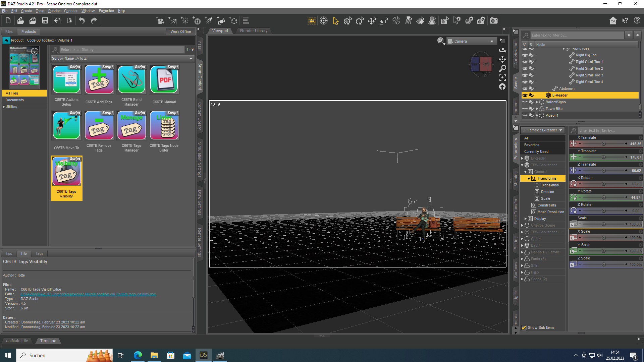Click the Y Rotate slider handle
644x362 pixels.
pyautogui.click(x=604, y=197)
